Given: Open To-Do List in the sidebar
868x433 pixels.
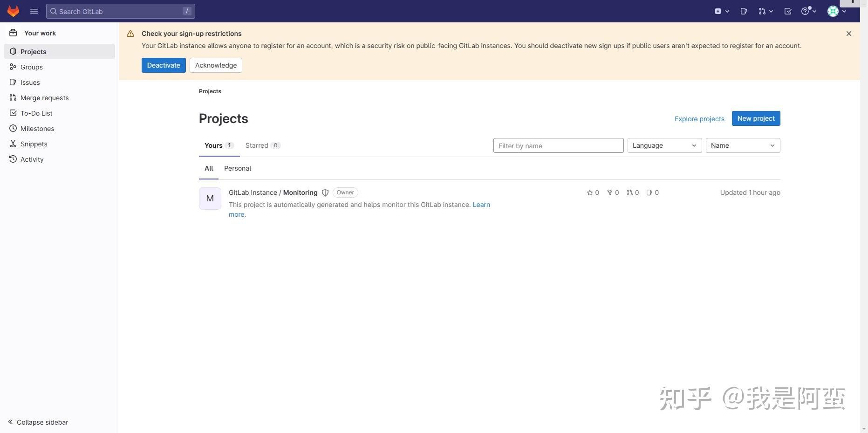Looking at the screenshot, I should pos(59,113).
